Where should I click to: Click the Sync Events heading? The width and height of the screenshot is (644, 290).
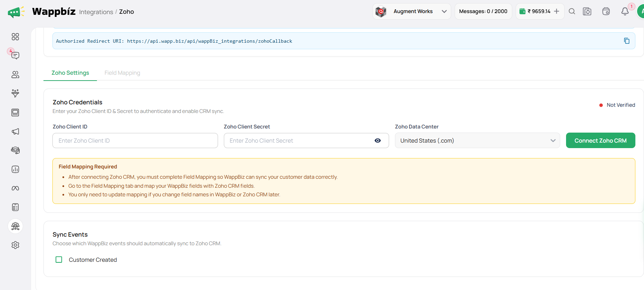click(70, 235)
